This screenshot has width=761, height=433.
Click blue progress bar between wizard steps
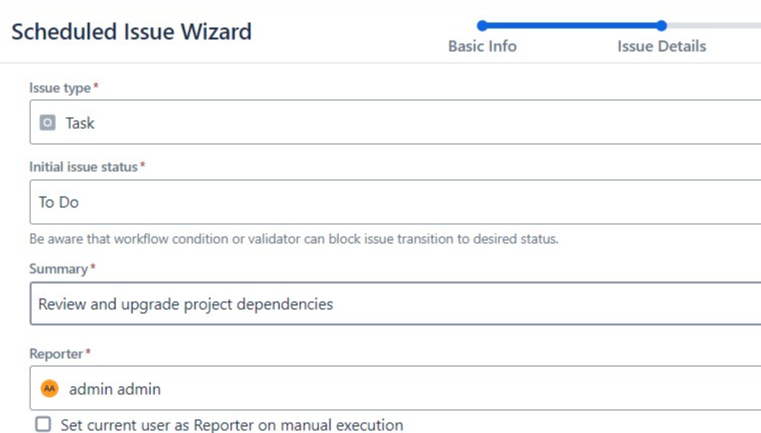point(571,26)
